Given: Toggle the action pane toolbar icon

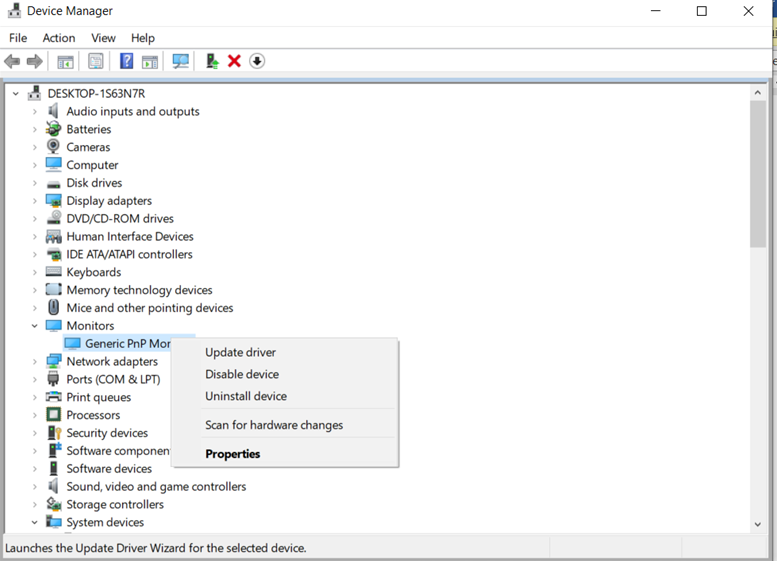Looking at the screenshot, I should [x=150, y=61].
